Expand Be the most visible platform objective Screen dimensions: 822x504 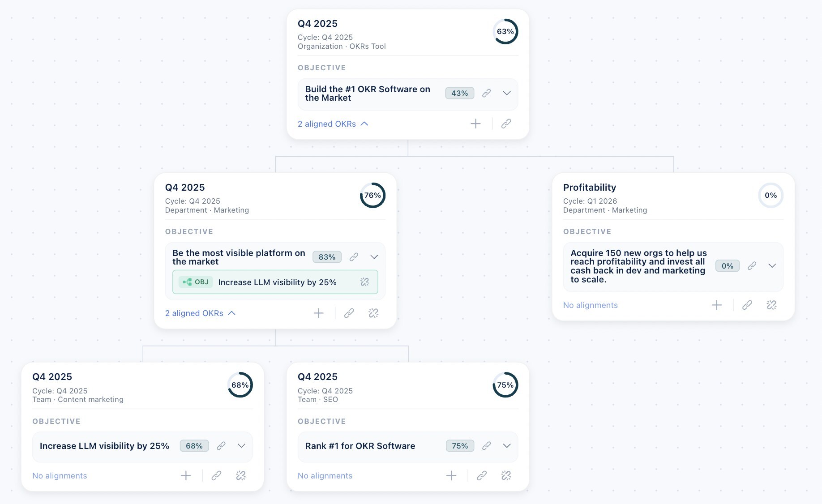point(374,257)
